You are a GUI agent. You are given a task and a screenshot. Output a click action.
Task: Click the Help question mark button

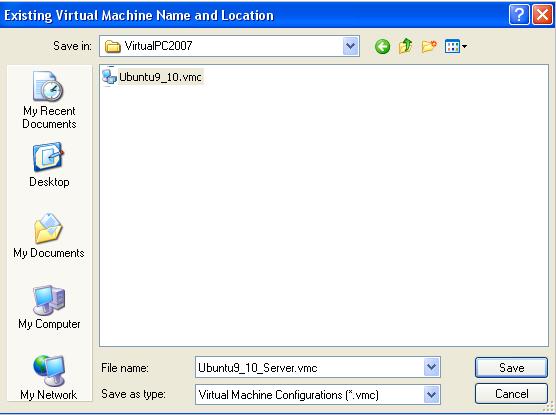pyautogui.click(x=519, y=15)
